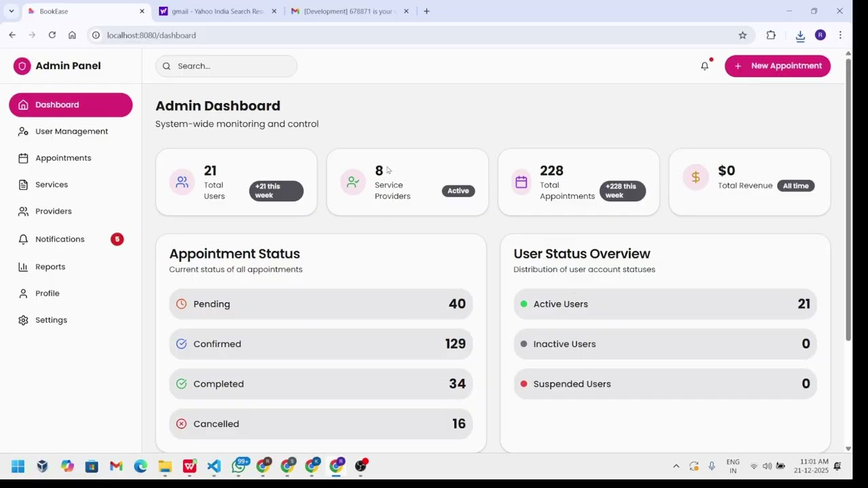Open Visual Studio Code from the taskbar

[214, 466]
